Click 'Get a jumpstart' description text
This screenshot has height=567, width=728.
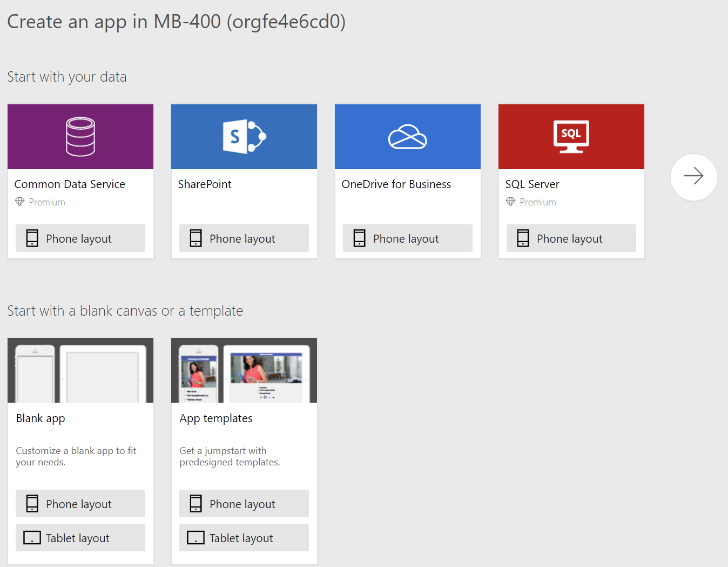coord(230,456)
